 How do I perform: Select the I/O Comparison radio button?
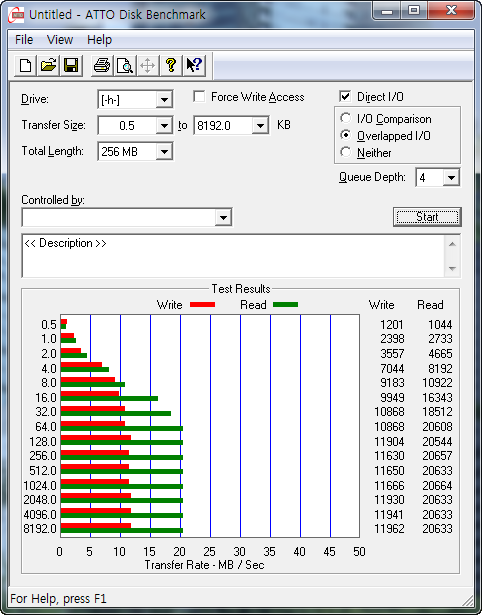[x=346, y=118]
